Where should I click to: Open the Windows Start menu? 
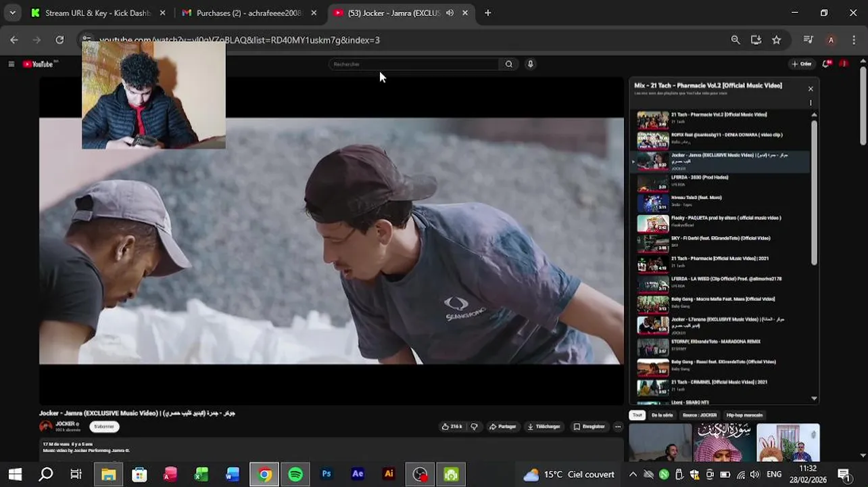[15, 475]
